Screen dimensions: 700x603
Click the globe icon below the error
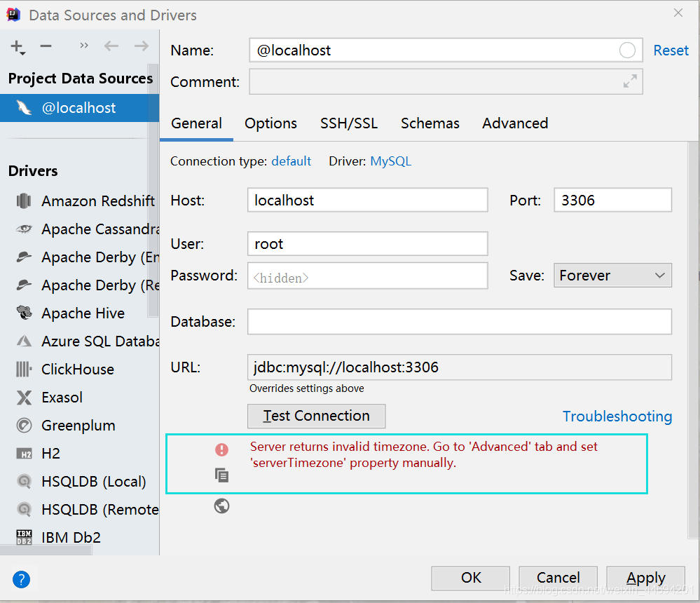221,506
